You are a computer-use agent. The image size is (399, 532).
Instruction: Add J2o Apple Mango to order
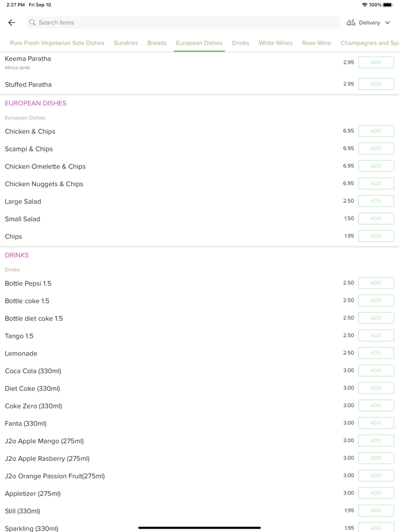pos(376,441)
